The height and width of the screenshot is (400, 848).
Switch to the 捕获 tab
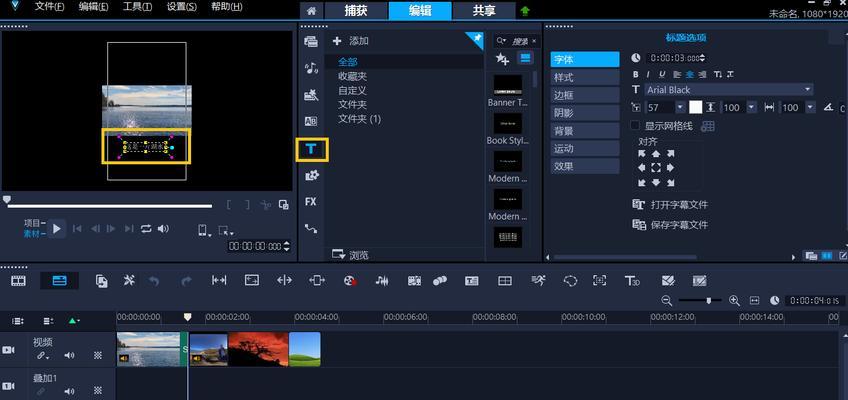click(356, 11)
